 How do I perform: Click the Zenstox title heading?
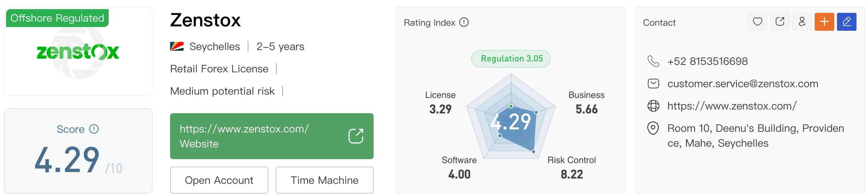(205, 20)
